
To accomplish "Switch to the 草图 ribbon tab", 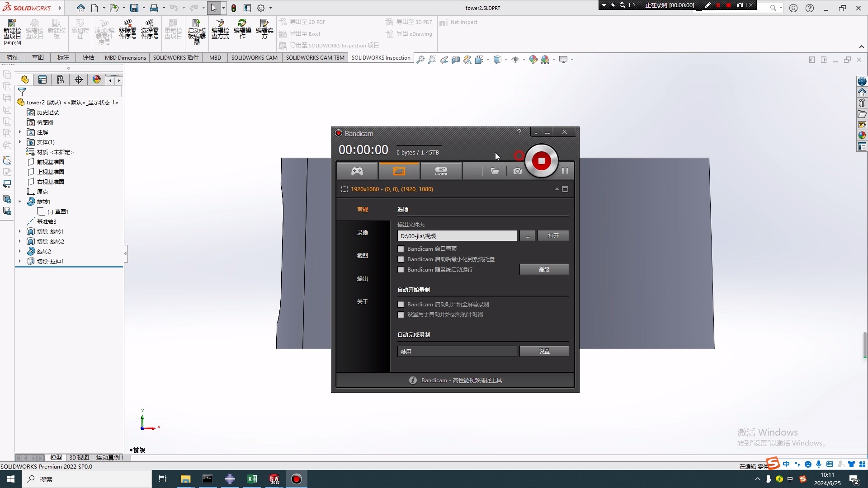I will (38, 57).
